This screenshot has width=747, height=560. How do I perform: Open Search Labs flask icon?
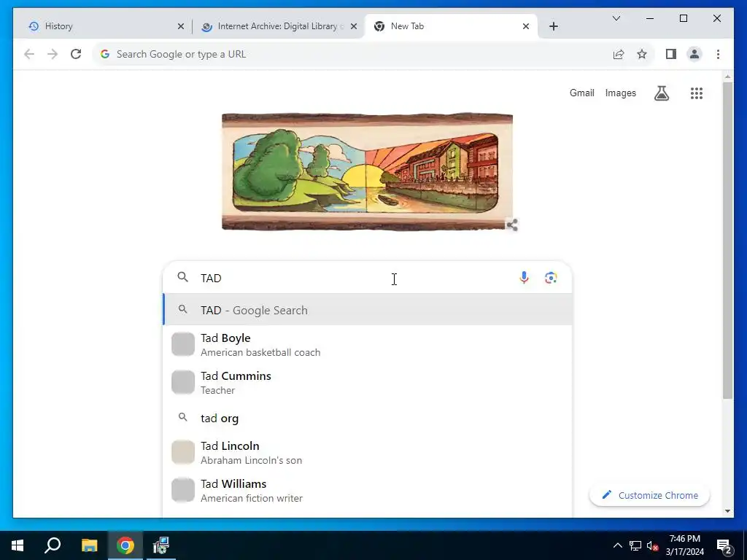pos(661,93)
